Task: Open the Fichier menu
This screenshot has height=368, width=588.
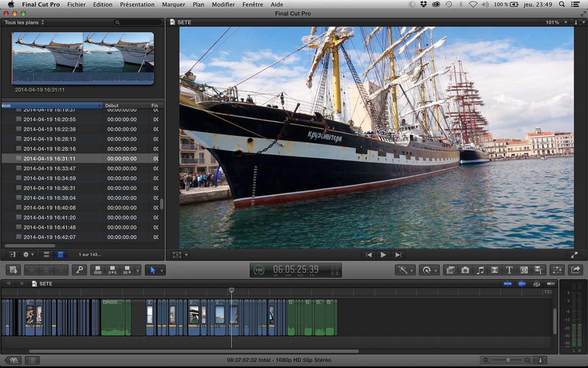Action: point(76,5)
